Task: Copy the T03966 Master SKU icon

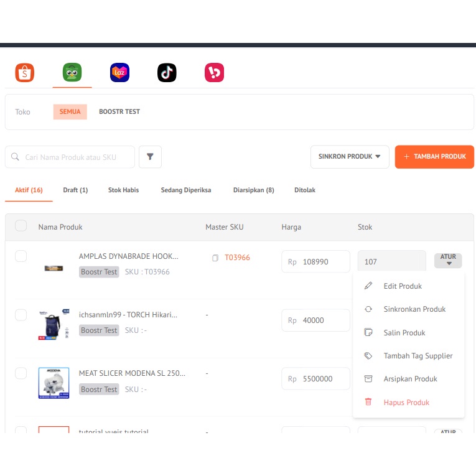Action: (215, 258)
